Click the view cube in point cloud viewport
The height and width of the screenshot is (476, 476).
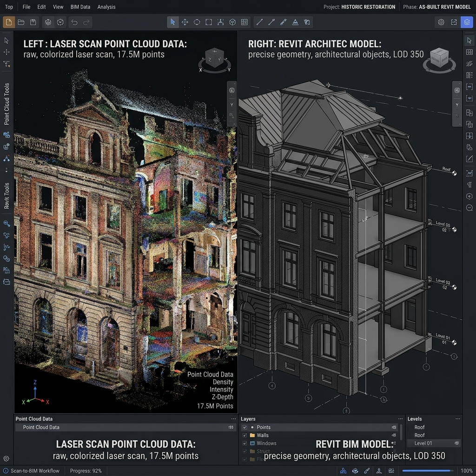point(215,59)
